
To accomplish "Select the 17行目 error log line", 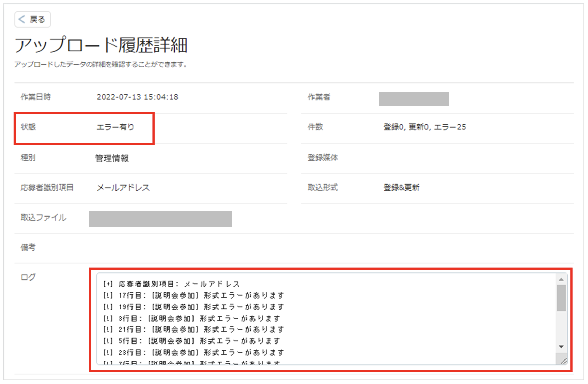I will tap(194, 295).
